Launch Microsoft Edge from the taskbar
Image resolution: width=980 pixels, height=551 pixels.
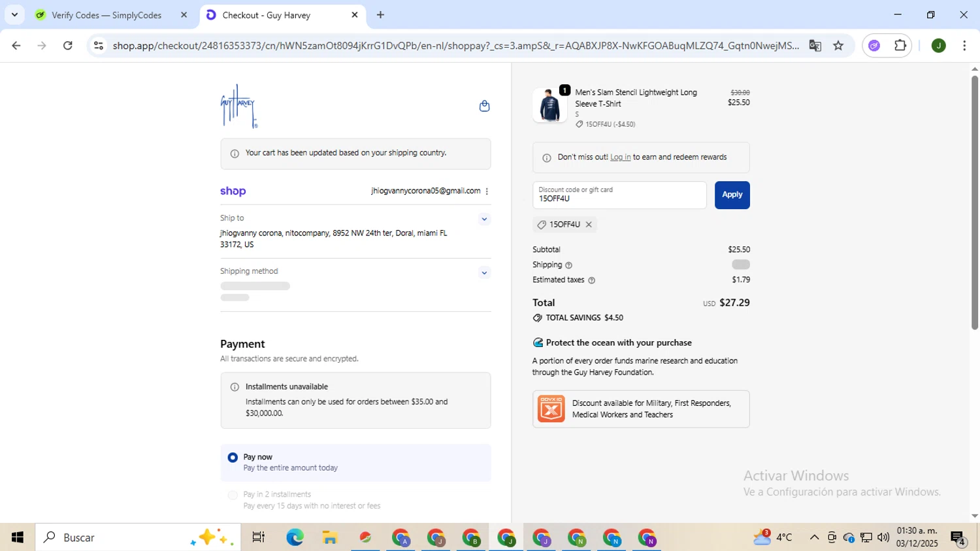click(295, 537)
